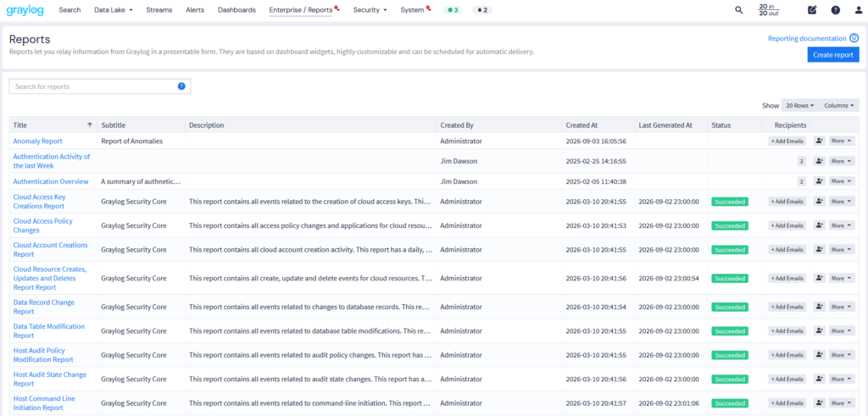
Task: Click share icon for Host Audit State Change Report
Action: click(x=820, y=379)
